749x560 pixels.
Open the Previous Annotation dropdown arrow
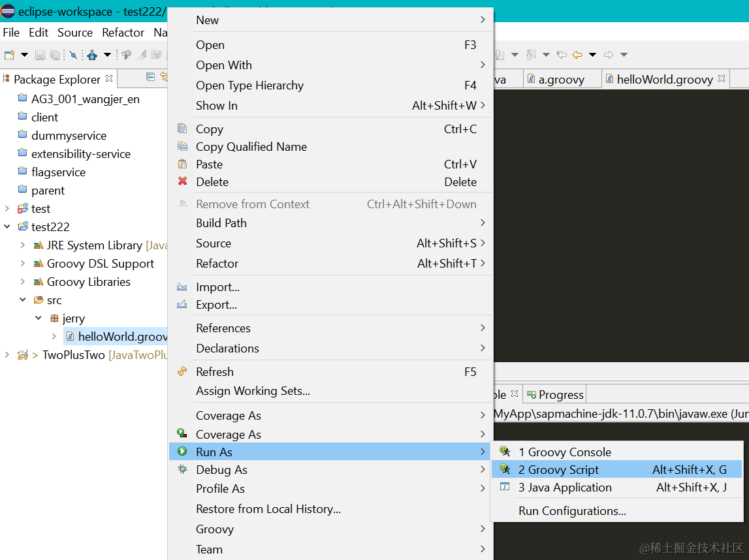point(547,55)
